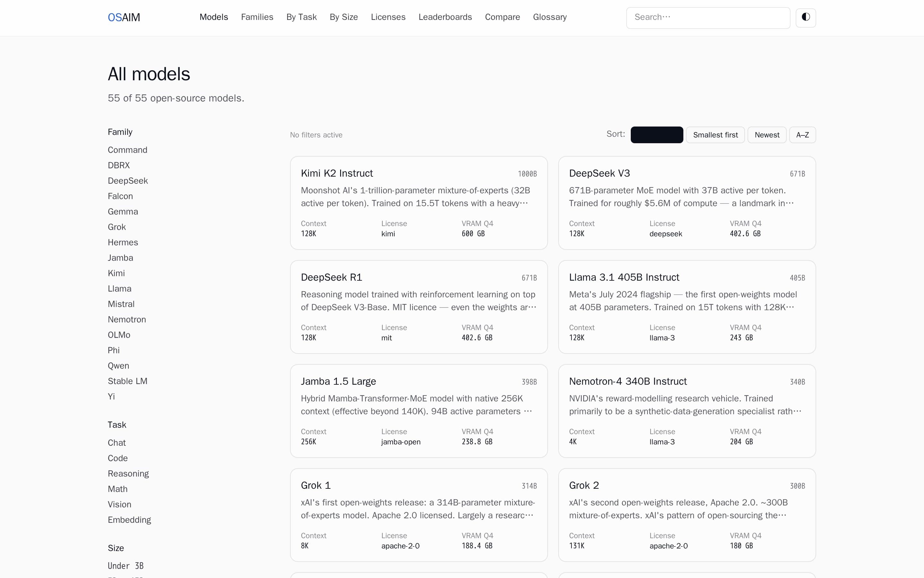This screenshot has width=924, height=578.
Task: Filter by size Under 3B
Action: pos(126,566)
